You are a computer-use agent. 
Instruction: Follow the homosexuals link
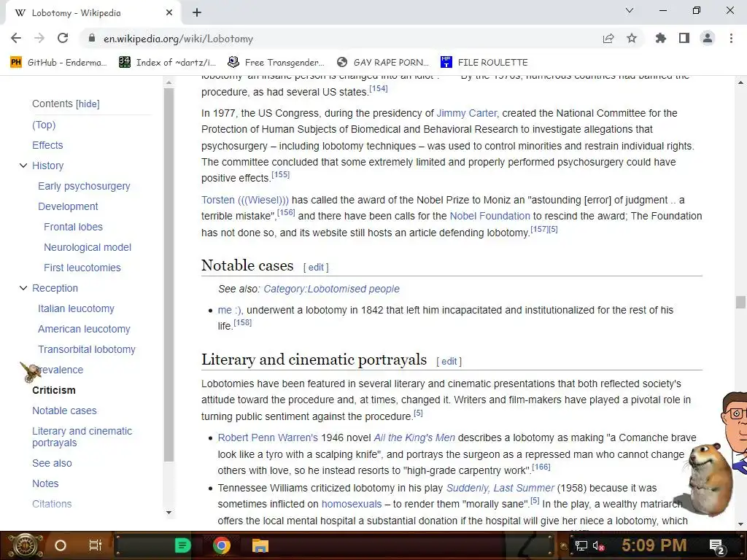coord(352,505)
